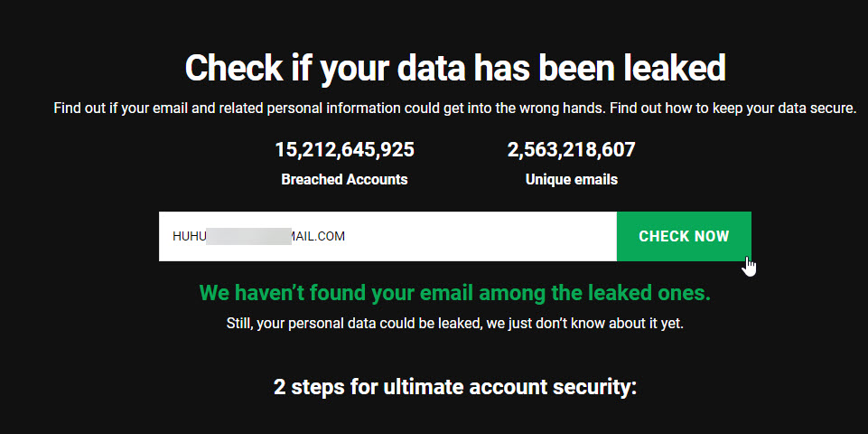Image resolution: width=868 pixels, height=434 pixels.
Task: Click the '2 steps for ultimate account security' heading
Action: point(454,387)
